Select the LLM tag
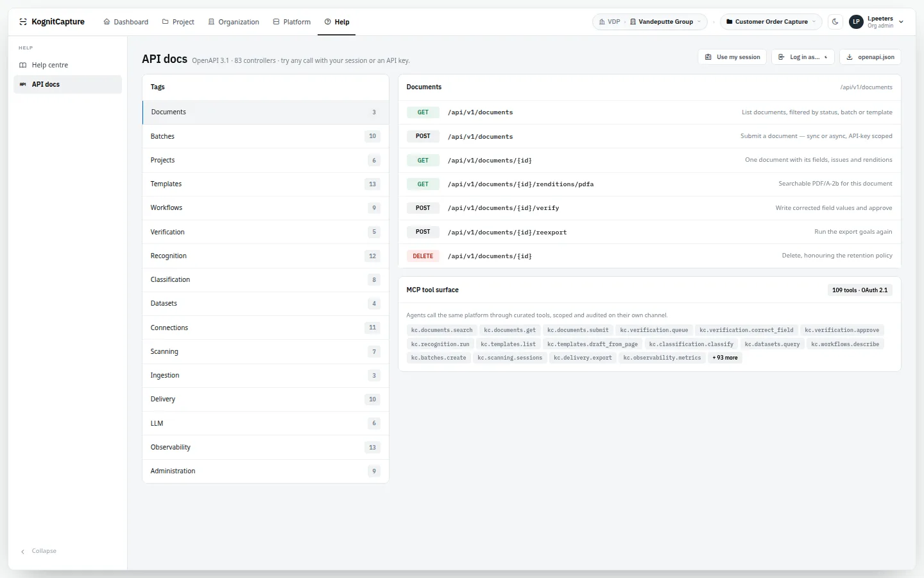 click(266, 423)
